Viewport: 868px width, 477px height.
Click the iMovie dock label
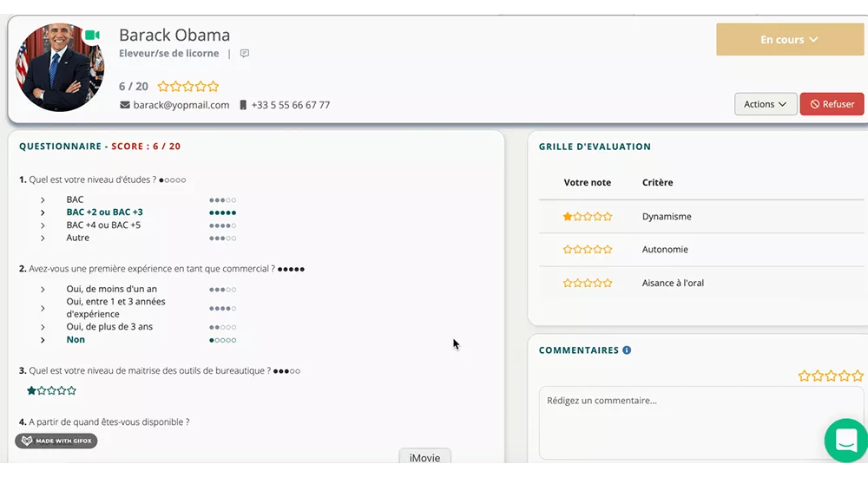tap(424, 458)
